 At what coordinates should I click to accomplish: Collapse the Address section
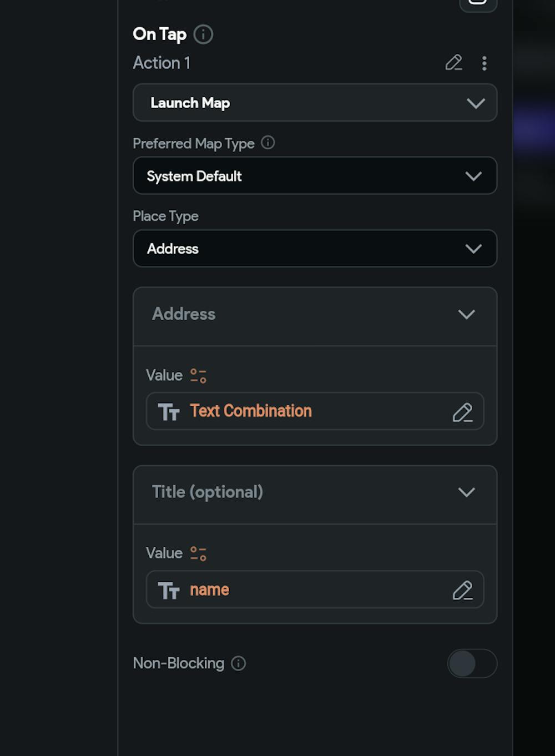click(x=466, y=314)
